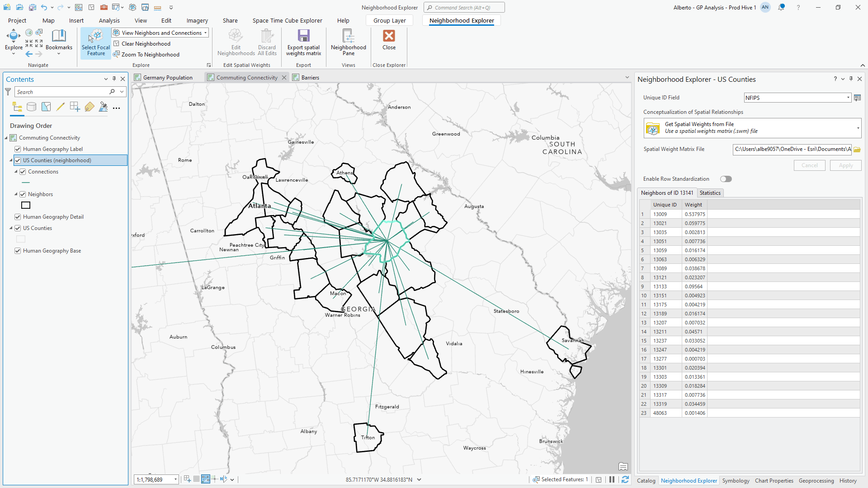Enable Row Standardization
The width and height of the screenshot is (868, 488).
[726, 179]
